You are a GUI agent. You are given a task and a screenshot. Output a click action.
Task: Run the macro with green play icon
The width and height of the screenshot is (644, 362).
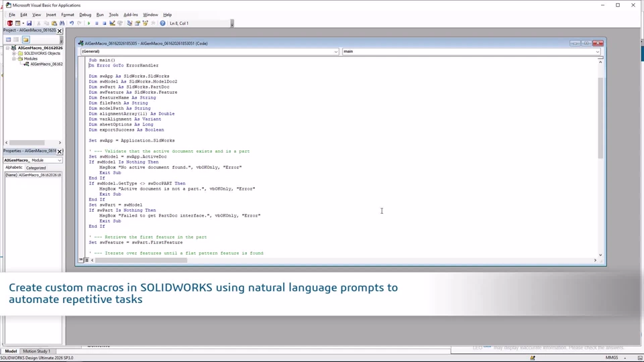(89, 23)
